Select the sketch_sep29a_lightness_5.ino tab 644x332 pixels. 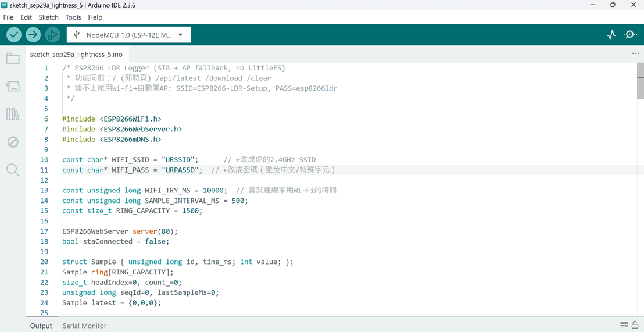[x=76, y=54]
